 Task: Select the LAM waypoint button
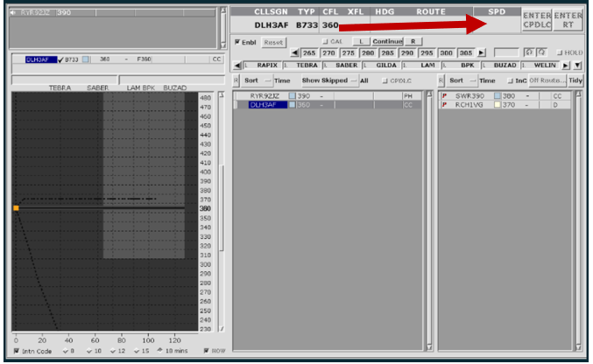421,66
